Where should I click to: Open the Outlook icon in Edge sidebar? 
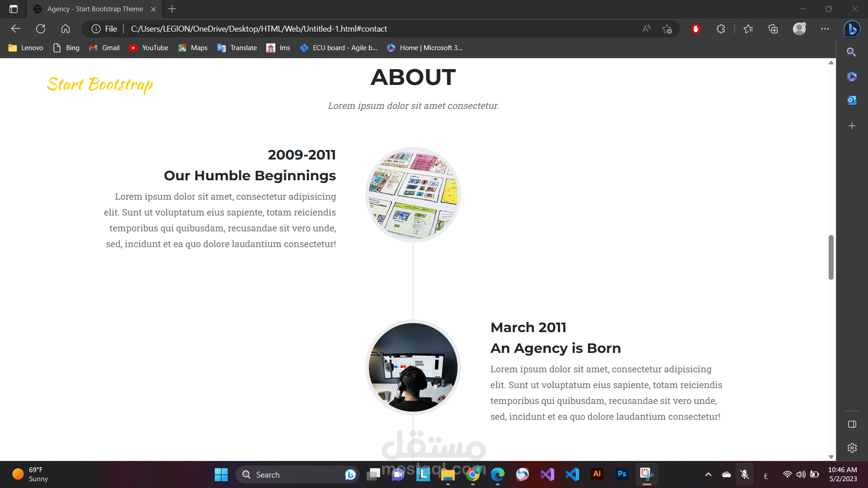coord(852,100)
